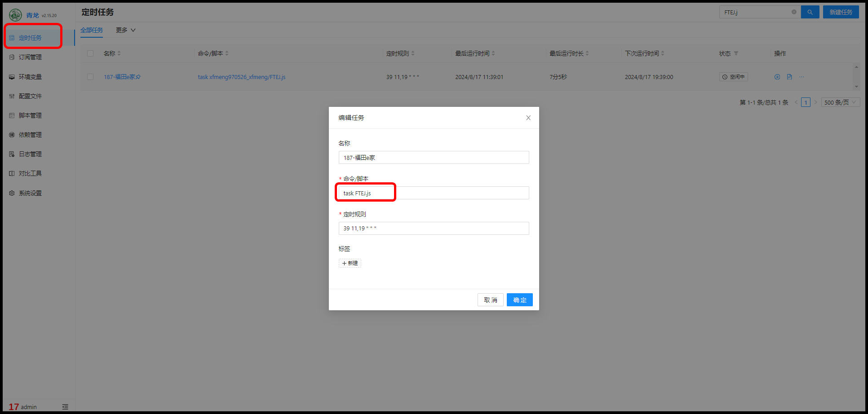Open 系统设置 in the sidebar
The height and width of the screenshot is (414, 868).
(30, 193)
